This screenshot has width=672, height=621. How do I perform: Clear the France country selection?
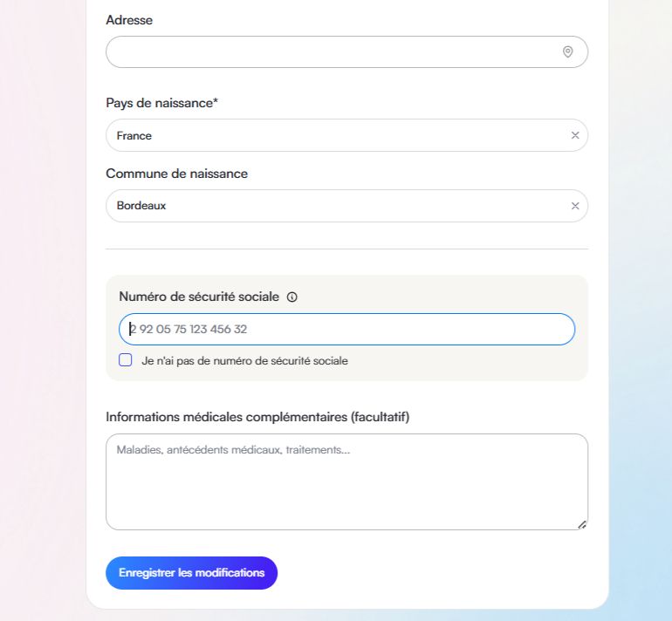point(575,135)
